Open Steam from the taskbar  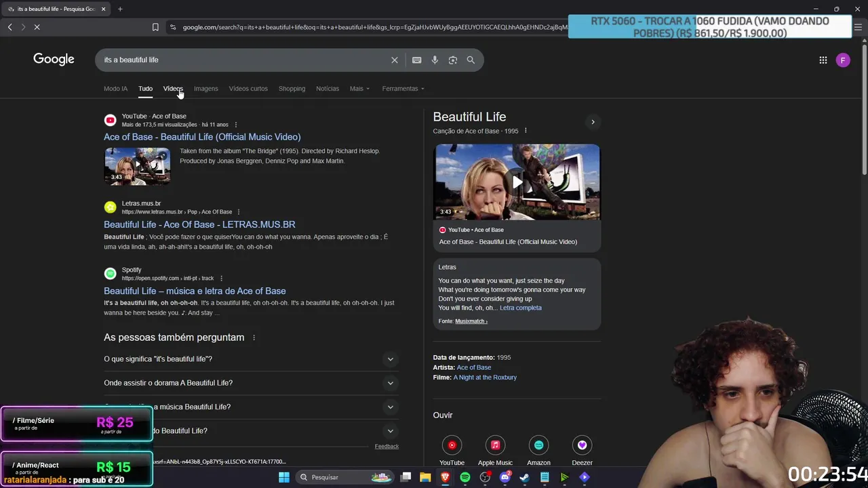tap(524, 477)
